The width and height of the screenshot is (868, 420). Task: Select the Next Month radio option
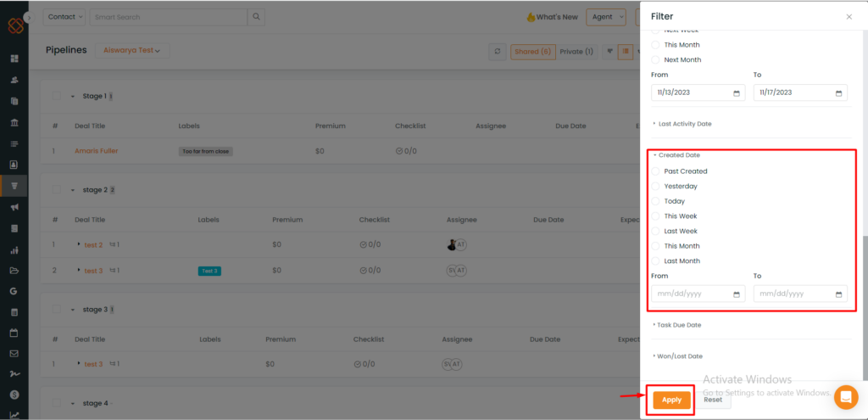coord(656,60)
